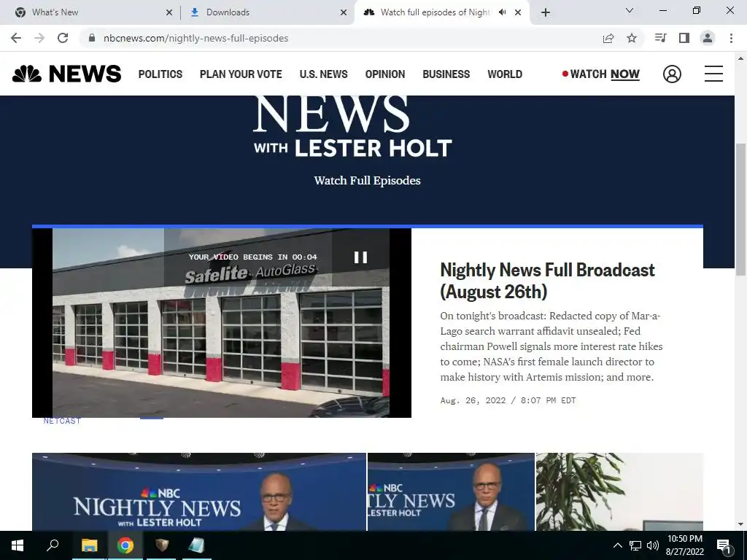The image size is (747, 560).
Task: Open the hamburger menu on NBC News
Action: [x=713, y=74]
